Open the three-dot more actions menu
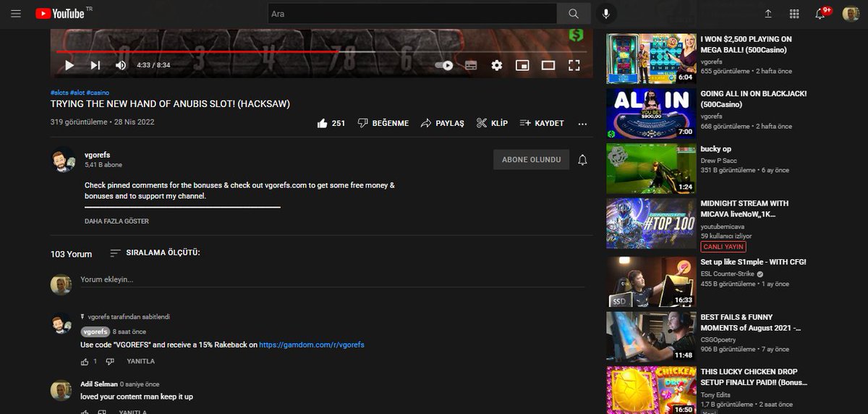 pos(582,124)
